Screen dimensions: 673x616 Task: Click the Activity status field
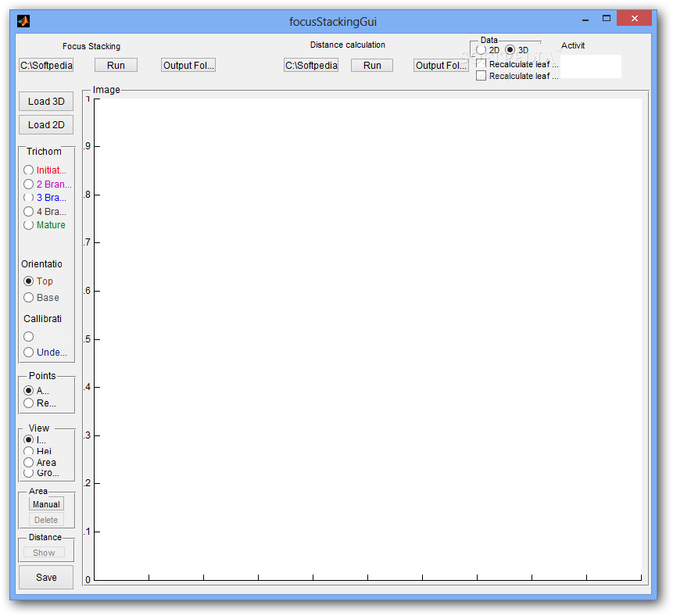click(x=591, y=66)
